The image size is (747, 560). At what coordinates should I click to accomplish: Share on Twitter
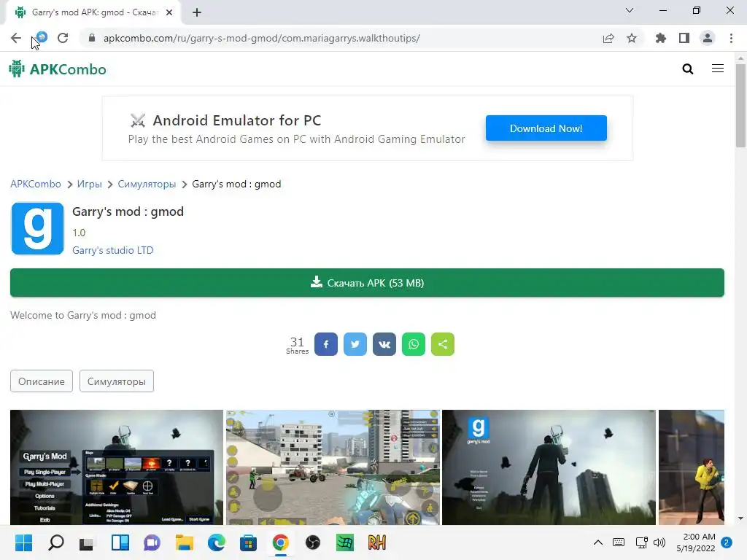355,344
